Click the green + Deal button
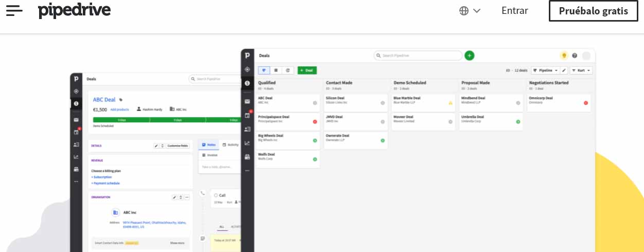The width and height of the screenshot is (644, 252). [x=307, y=70]
